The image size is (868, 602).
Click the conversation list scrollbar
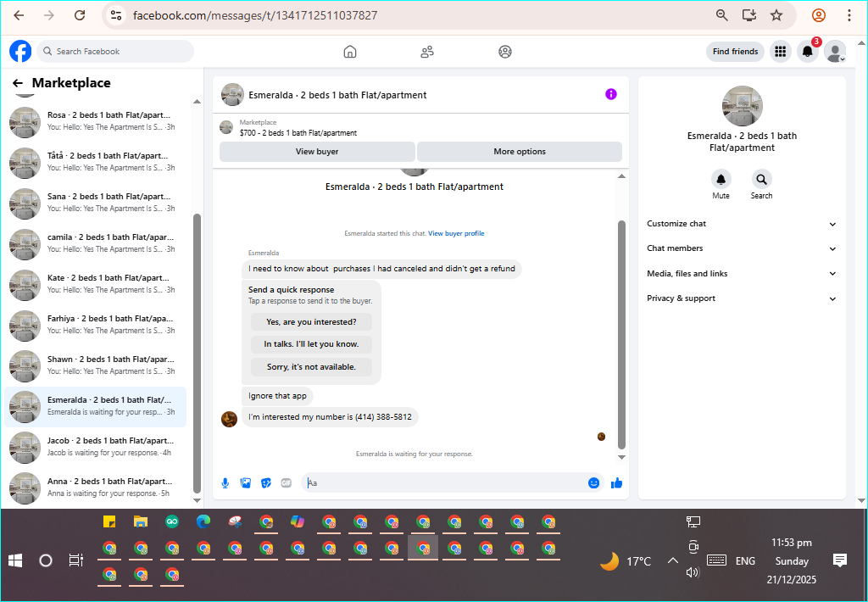(197, 354)
